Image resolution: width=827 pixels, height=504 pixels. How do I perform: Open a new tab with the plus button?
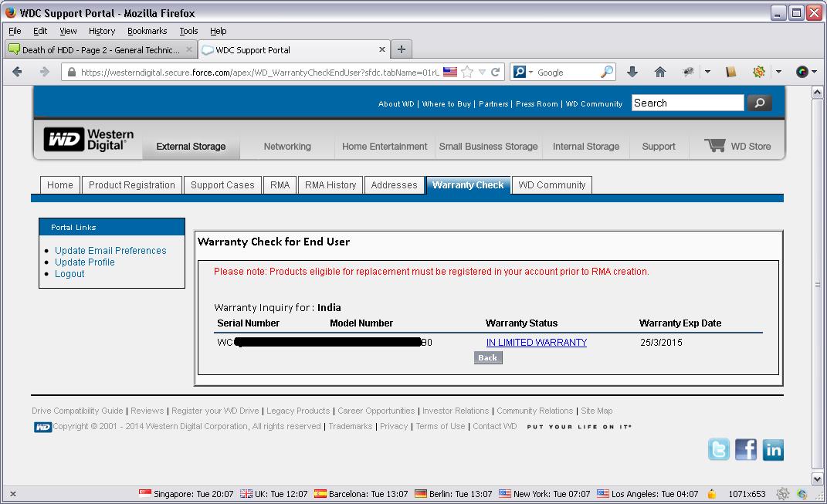click(401, 49)
